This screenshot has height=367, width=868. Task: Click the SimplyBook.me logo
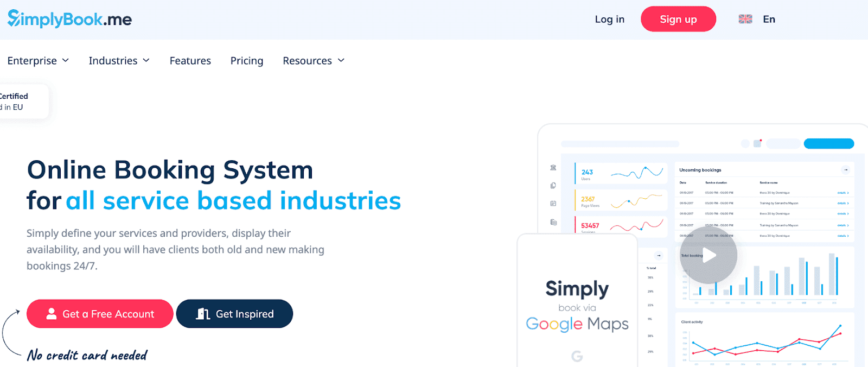pos(69,19)
